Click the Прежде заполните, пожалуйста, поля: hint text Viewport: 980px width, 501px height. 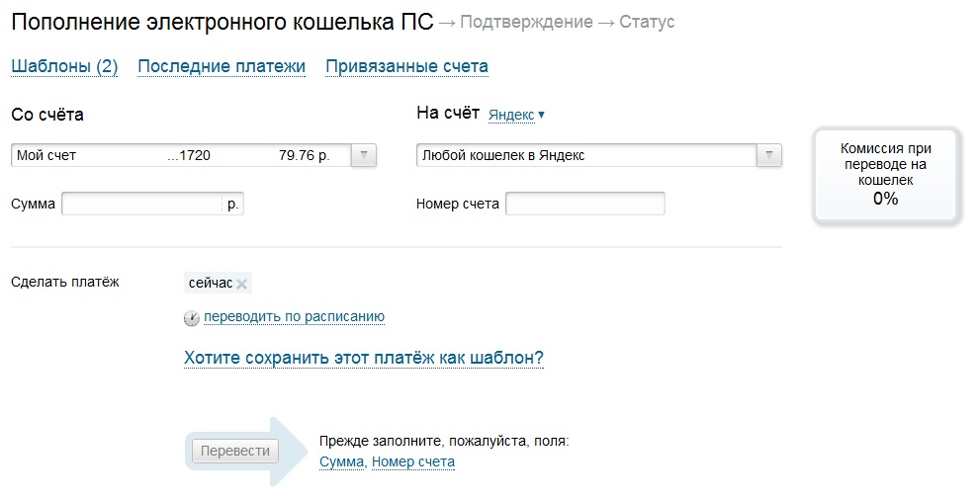tap(444, 441)
